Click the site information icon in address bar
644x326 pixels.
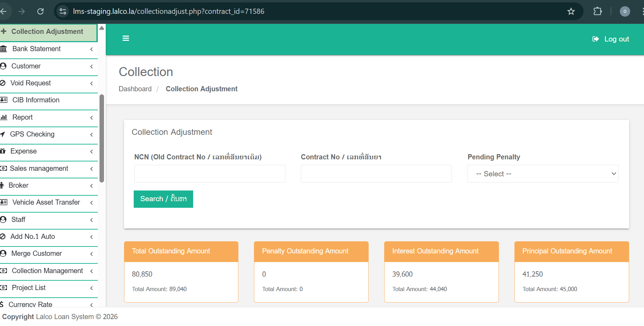[63, 11]
